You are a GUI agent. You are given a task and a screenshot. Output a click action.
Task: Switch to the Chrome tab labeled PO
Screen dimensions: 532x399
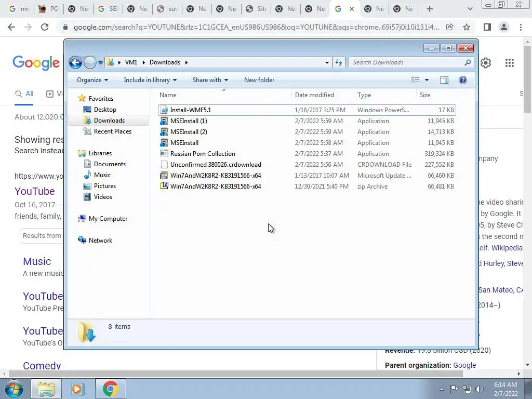[48, 9]
